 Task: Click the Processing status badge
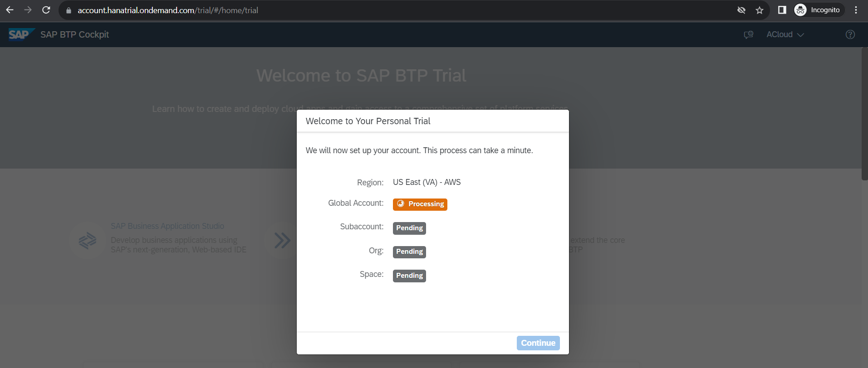coord(420,204)
